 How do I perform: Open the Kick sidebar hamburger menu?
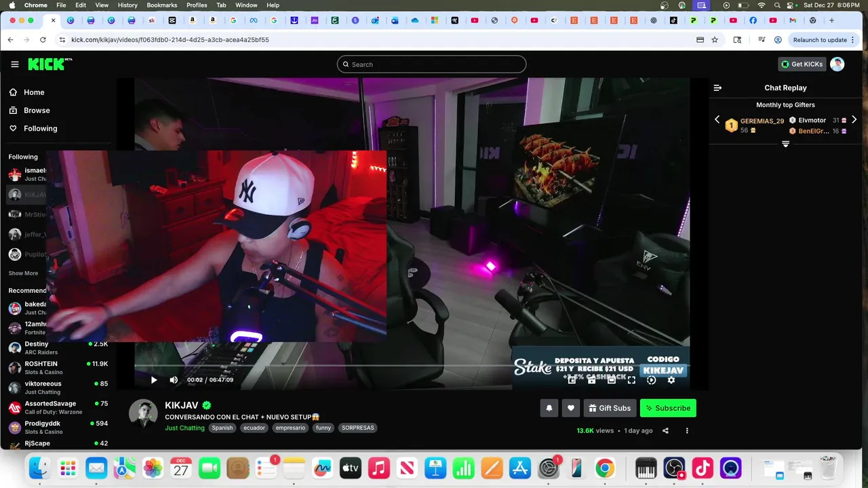point(15,64)
